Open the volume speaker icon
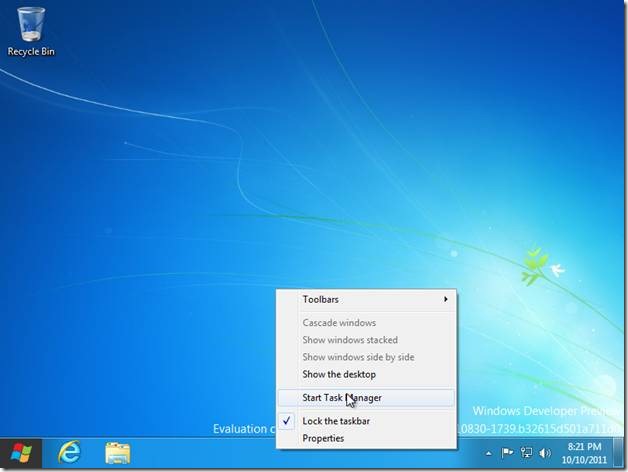This screenshot has height=472, width=628. click(545, 453)
